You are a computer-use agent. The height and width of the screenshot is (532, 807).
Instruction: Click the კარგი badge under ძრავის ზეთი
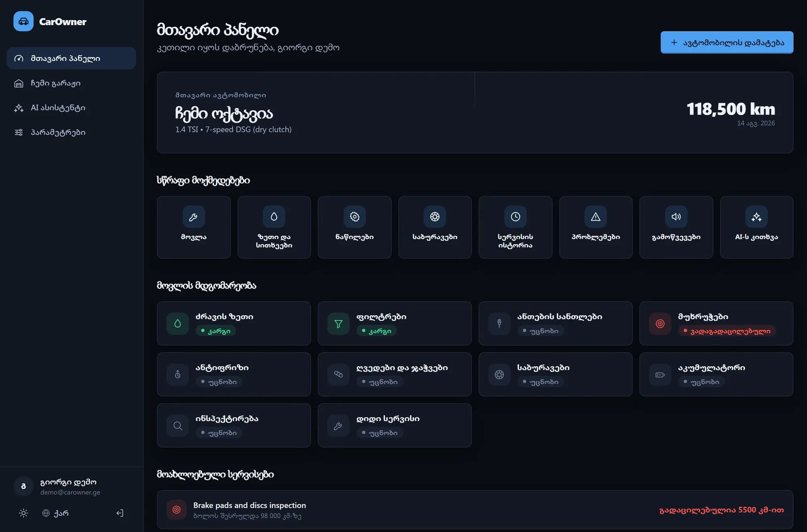(x=215, y=331)
